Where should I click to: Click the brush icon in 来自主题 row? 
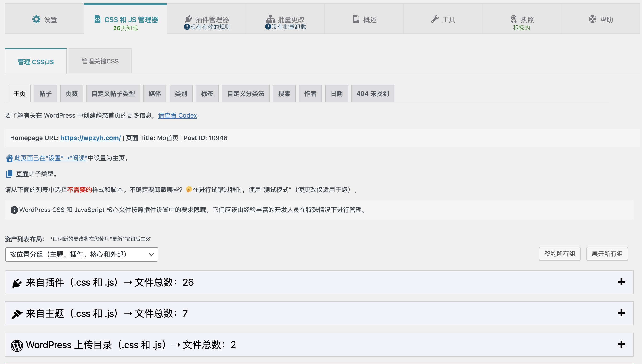17,314
